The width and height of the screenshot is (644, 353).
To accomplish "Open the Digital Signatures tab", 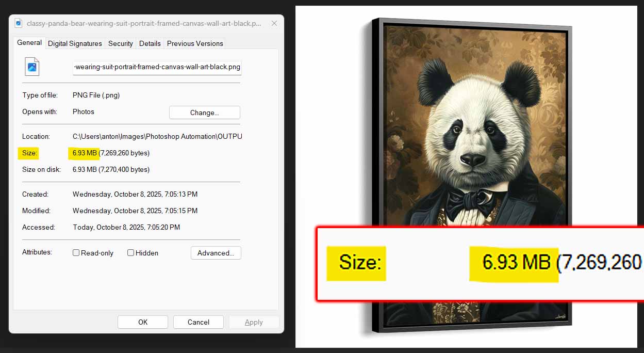I will 75,43.
